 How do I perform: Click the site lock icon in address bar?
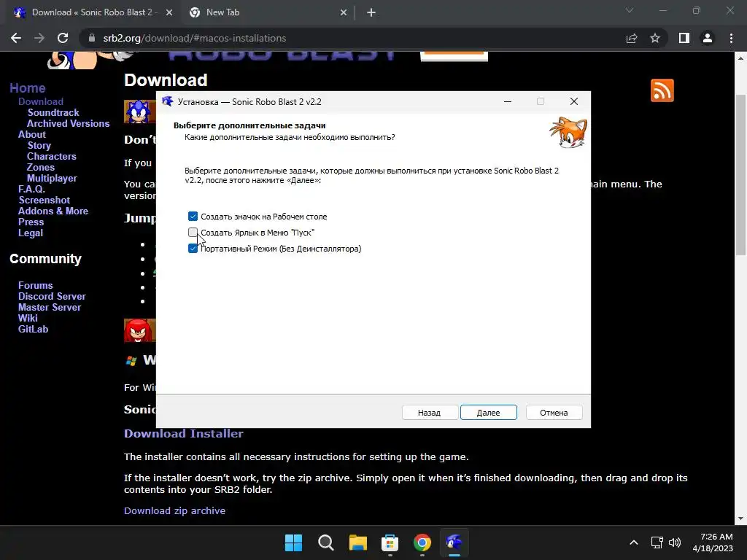point(92,38)
